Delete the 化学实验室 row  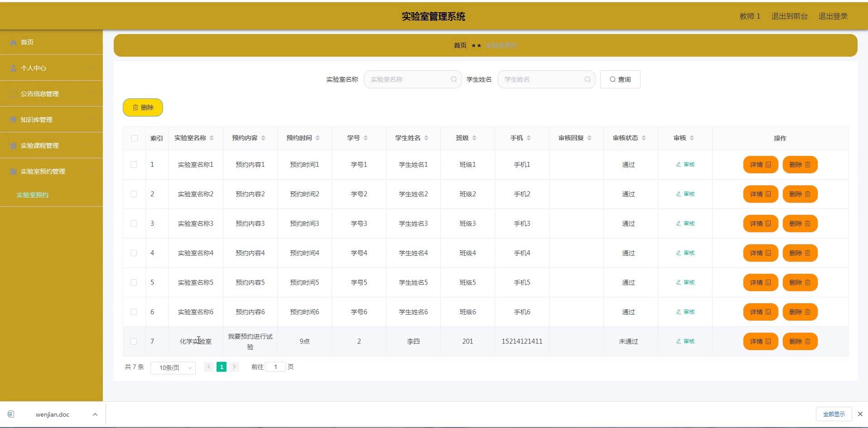tap(800, 341)
